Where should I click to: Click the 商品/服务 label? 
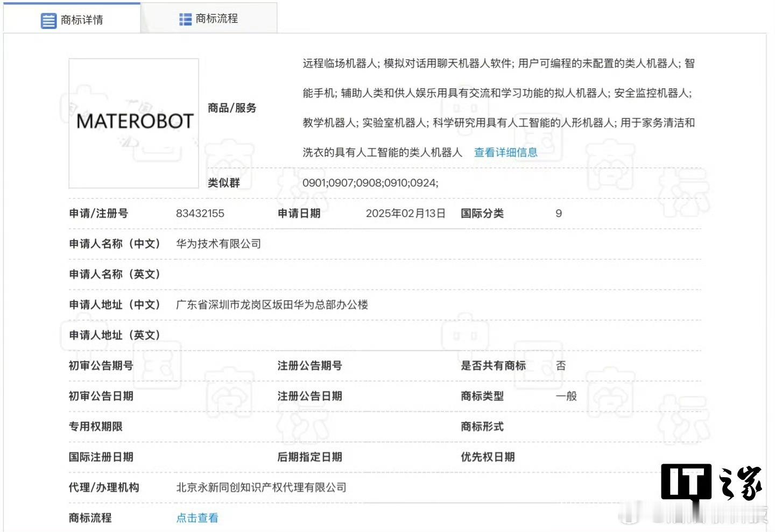[x=232, y=108]
